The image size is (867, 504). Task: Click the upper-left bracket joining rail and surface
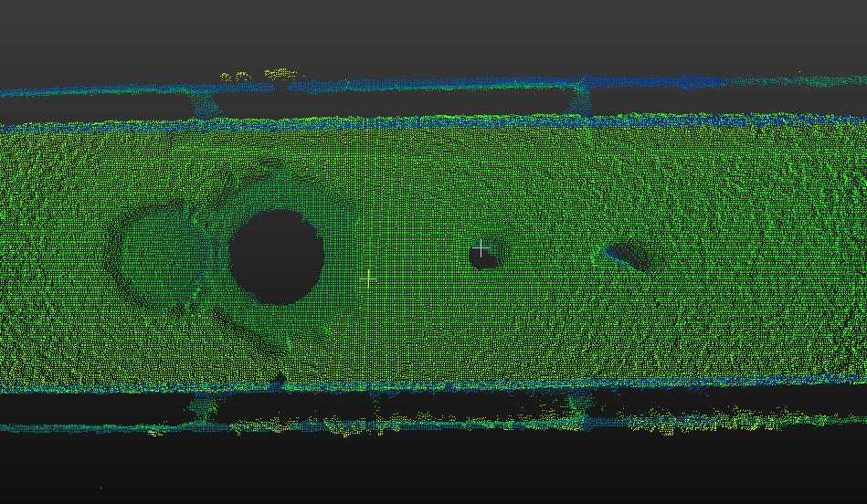(x=205, y=104)
